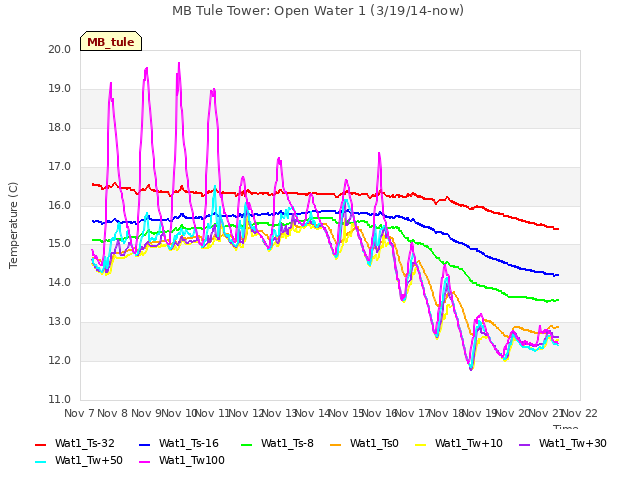640x480 pixels.
Task: Click the Nov 14 x-axis label
Action: coord(312,413)
